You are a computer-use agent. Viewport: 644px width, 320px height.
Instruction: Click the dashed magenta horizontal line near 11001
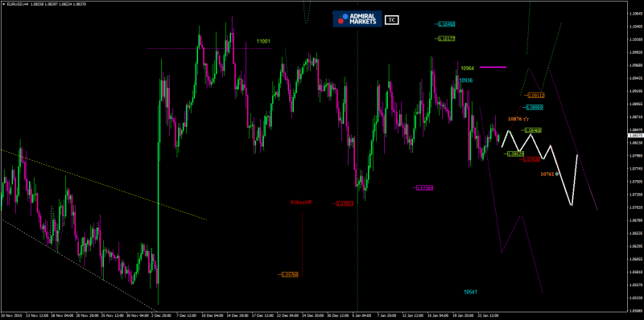[209, 49]
